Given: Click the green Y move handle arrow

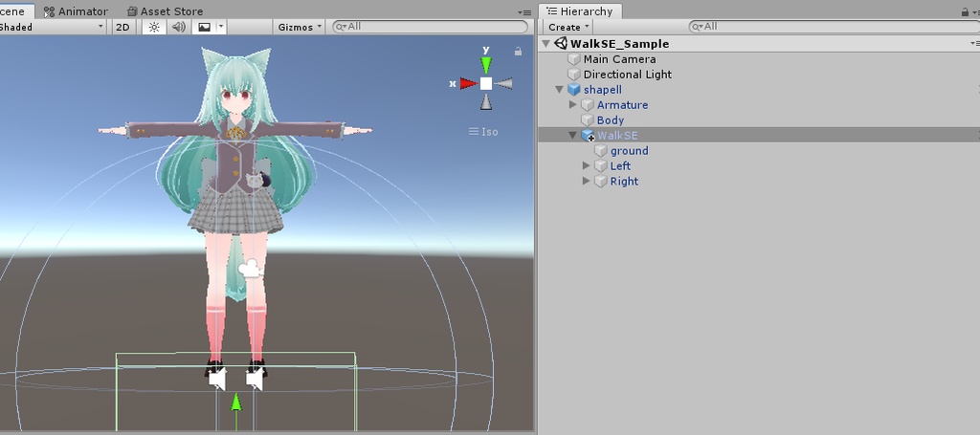Looking at the screenshot, I should (x=236, y=402).
